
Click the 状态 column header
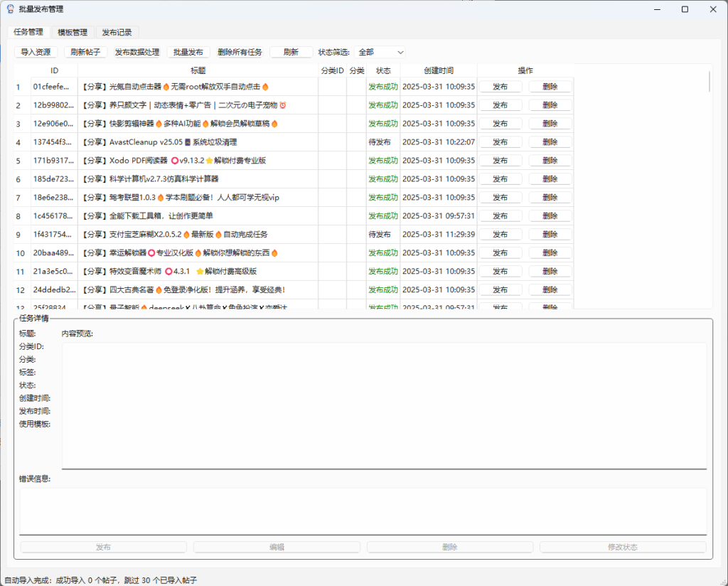383,70
